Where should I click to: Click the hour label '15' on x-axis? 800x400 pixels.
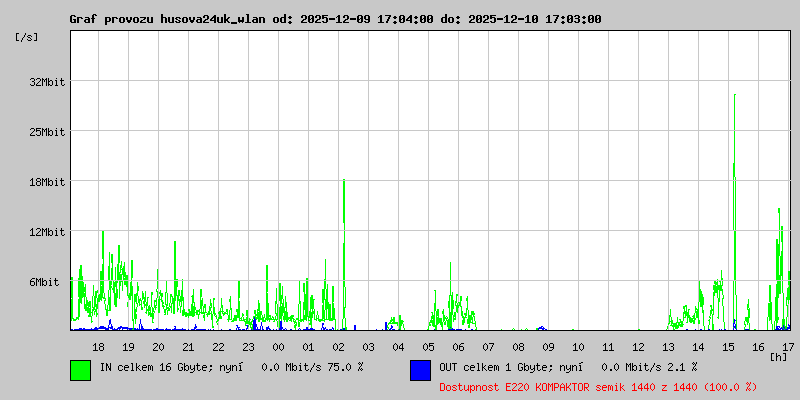click(x=729, y=347)
